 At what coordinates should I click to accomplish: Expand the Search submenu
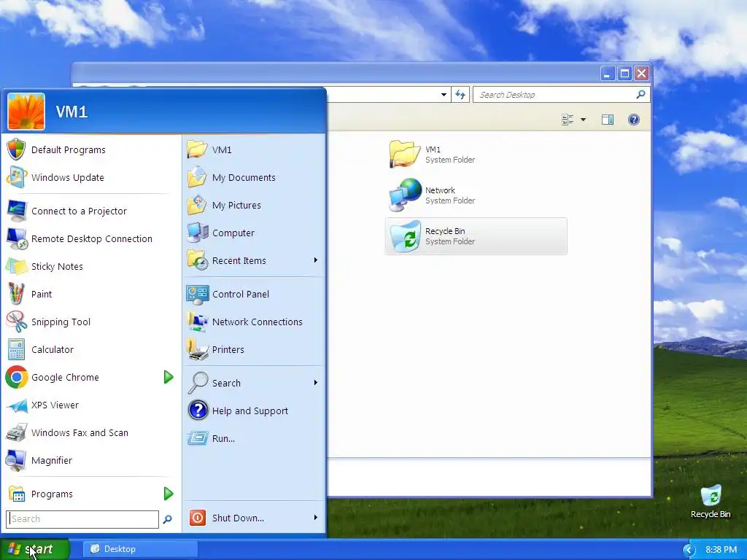[315, 382]
